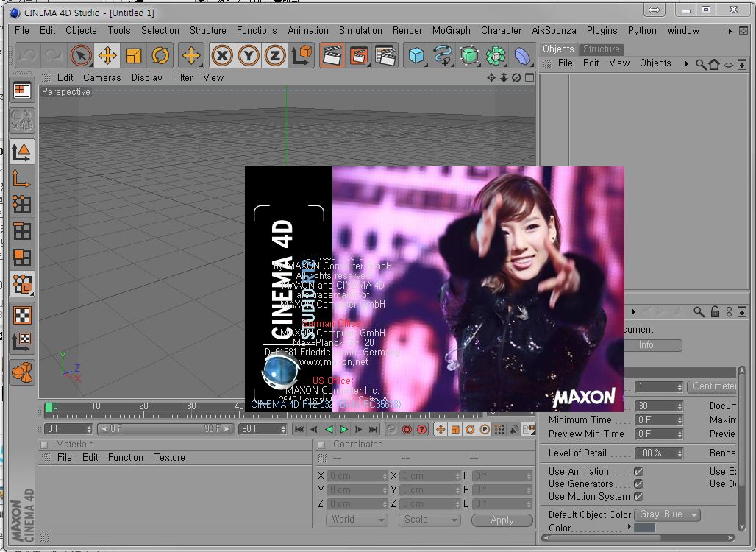Expand the main menu bar overflow arrow
756x552 pixels.
pyautogui.click(x=730, y=31)
